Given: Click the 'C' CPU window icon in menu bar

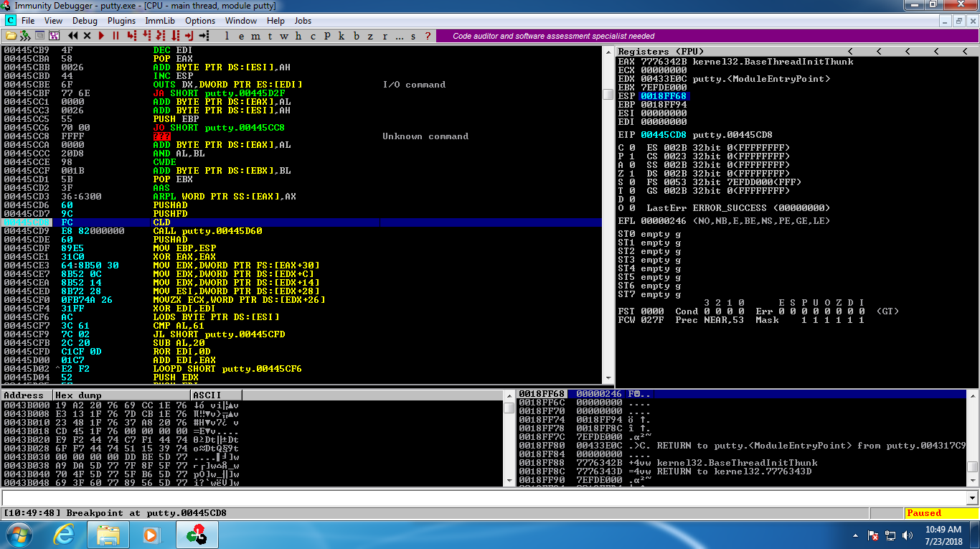Looking at the screenshot, I should pyautogui.click(x=11, y=21).
